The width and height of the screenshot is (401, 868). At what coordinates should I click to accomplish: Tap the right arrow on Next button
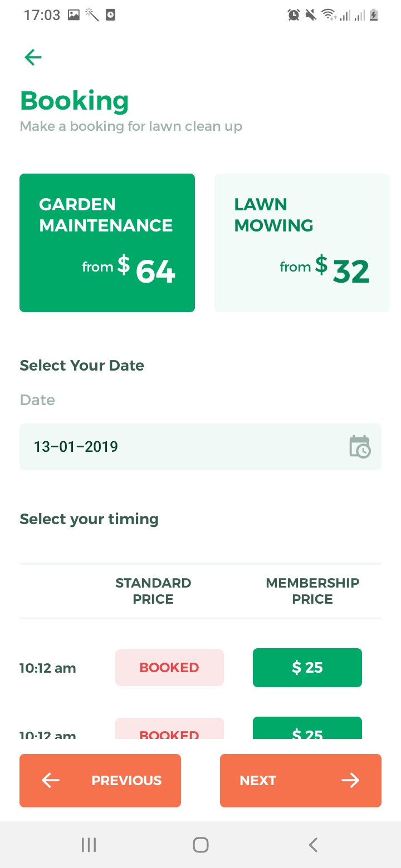[x=350, y=781]
